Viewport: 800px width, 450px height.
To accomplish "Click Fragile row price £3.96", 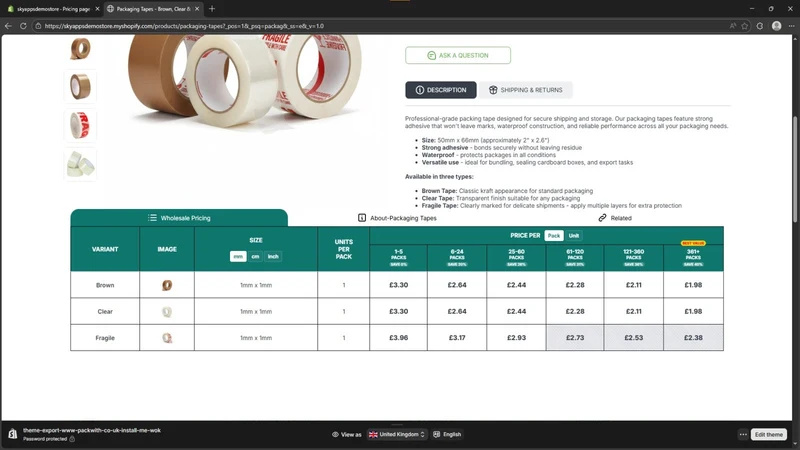I will [x=398, y=338].
